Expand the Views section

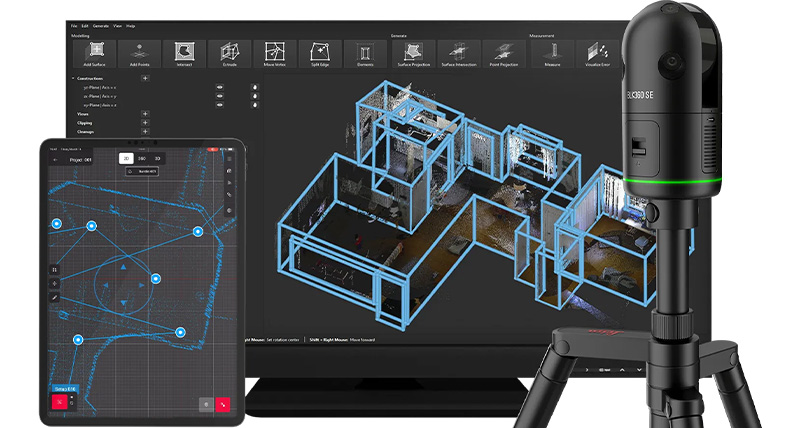tap(145, 114)
